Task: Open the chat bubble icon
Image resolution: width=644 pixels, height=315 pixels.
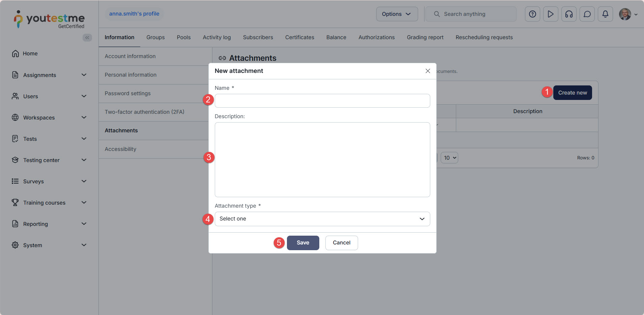Action: [x=587, y=14]
